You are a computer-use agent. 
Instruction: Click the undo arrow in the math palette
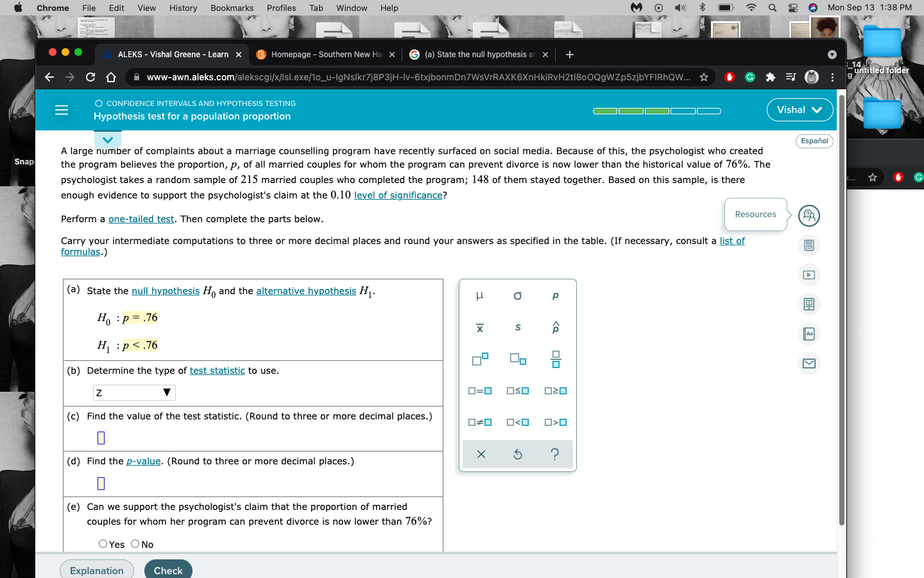tap(517, 454)
